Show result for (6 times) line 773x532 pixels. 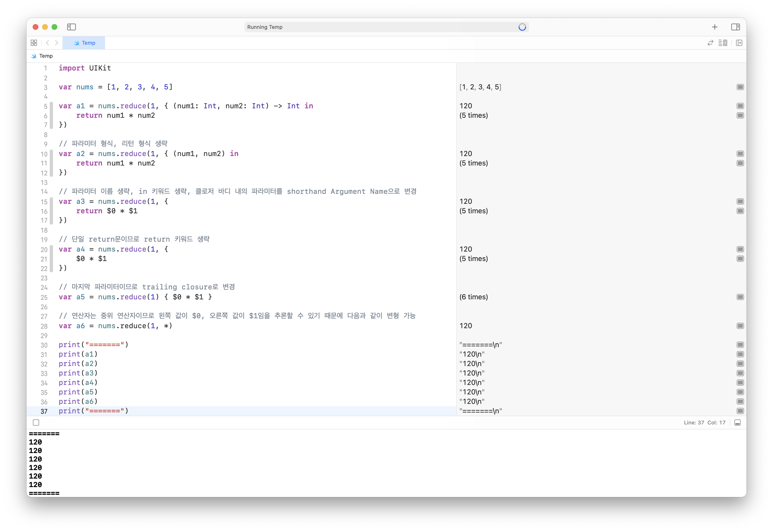(x=740, y=297)
